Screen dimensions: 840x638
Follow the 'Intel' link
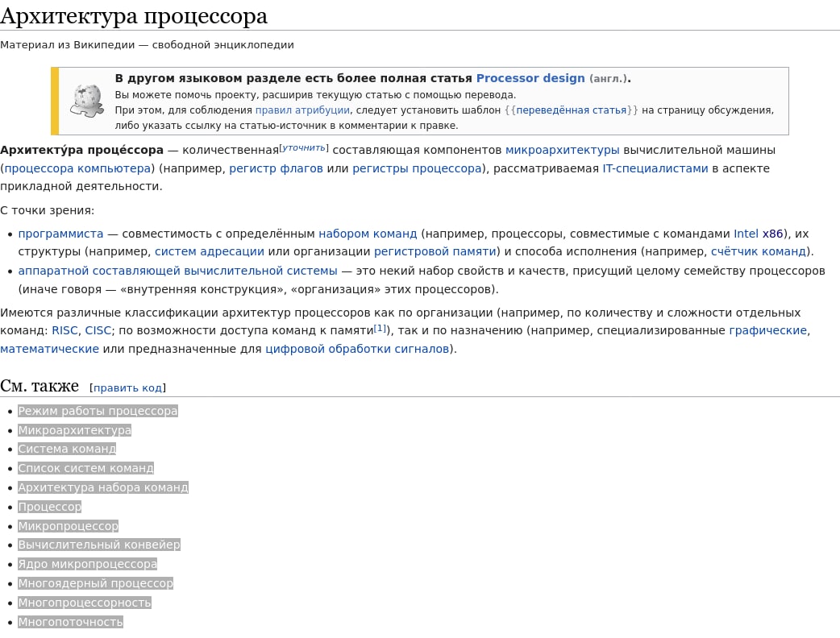(x=746, y=234)
